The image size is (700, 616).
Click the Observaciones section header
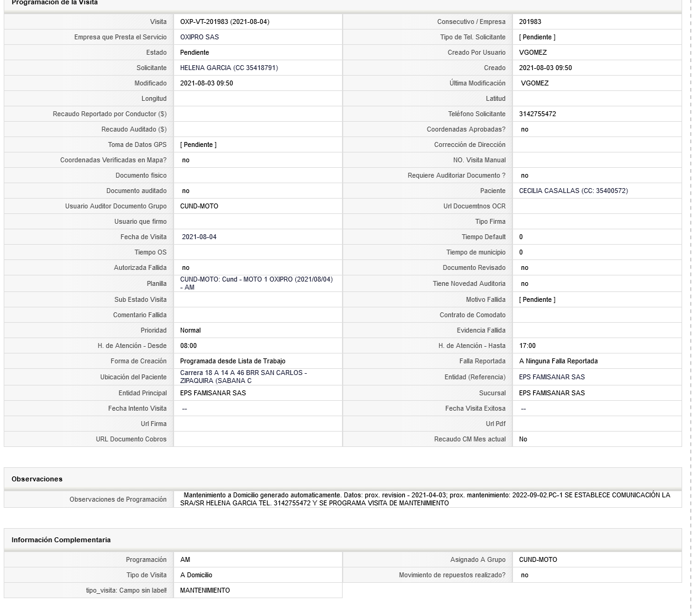pos(37,479)
